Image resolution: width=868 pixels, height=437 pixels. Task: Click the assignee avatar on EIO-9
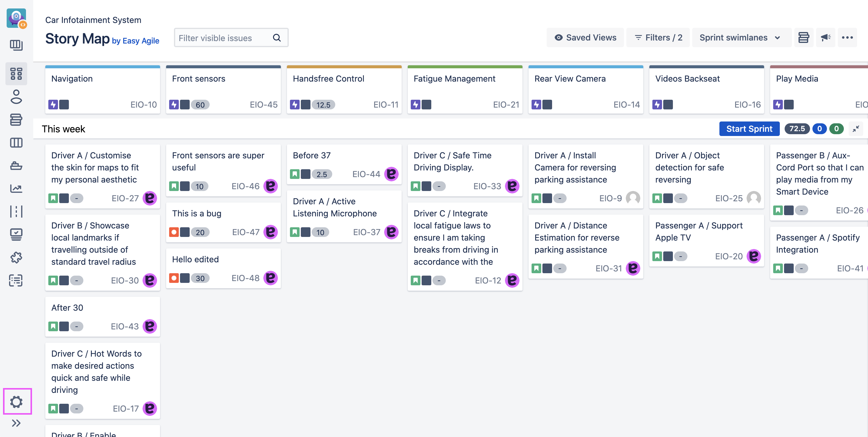point(633,198)
